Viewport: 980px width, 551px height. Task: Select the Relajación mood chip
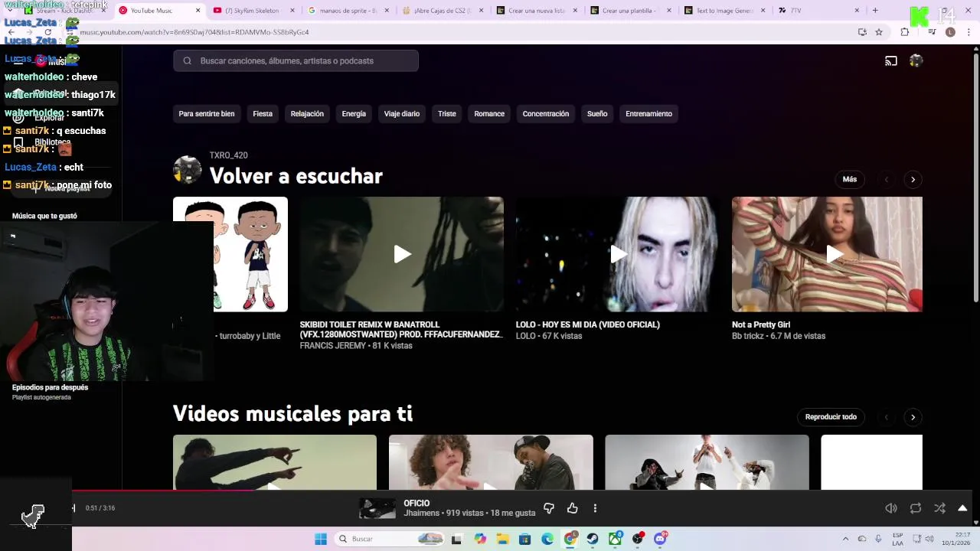tap(307, 114)
